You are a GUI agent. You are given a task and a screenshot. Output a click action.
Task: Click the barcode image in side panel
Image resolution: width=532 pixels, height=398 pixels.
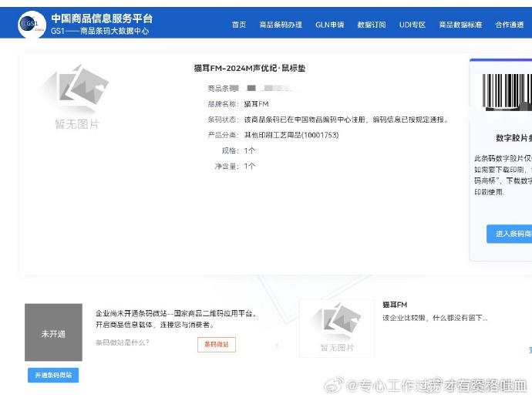[507, 93]
